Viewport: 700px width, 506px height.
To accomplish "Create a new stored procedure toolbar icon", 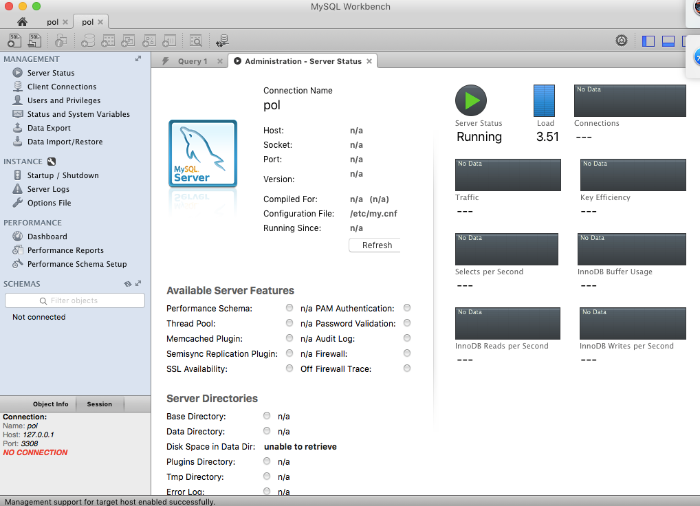I will tap(149, 41).
